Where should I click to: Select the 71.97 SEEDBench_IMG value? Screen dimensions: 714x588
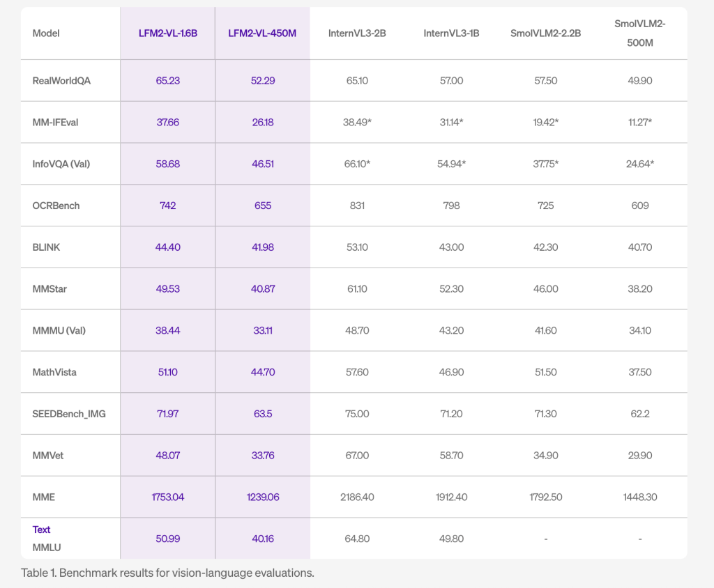(167, 414)
